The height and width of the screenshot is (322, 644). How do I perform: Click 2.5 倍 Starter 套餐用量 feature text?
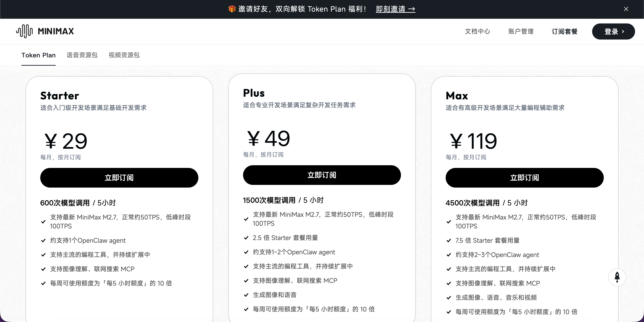point(285,238)
